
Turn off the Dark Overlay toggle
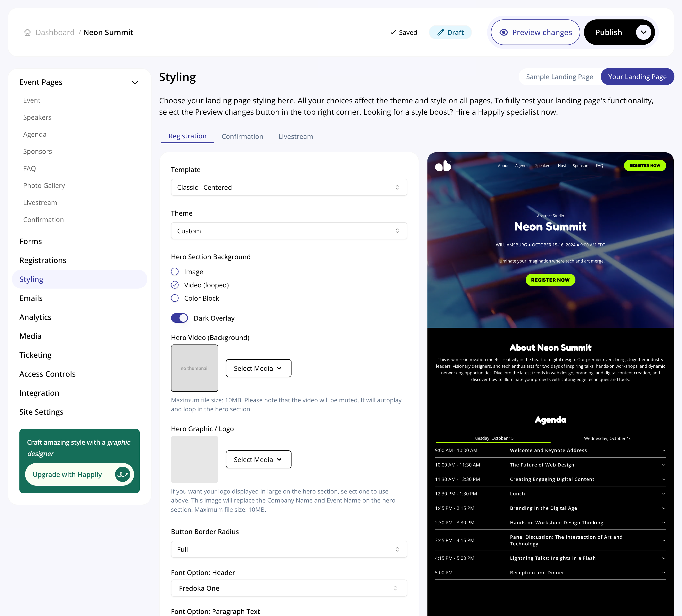pyautogui.click(x=179, y=318)
